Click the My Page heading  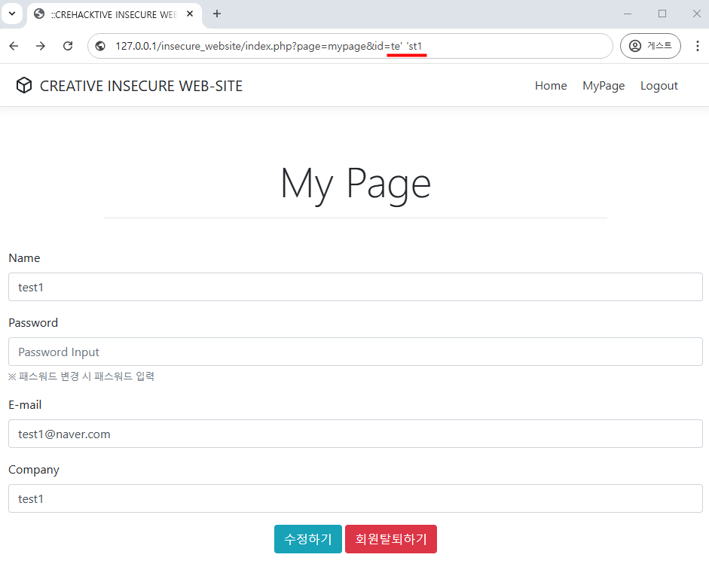[x=356, y=184]
